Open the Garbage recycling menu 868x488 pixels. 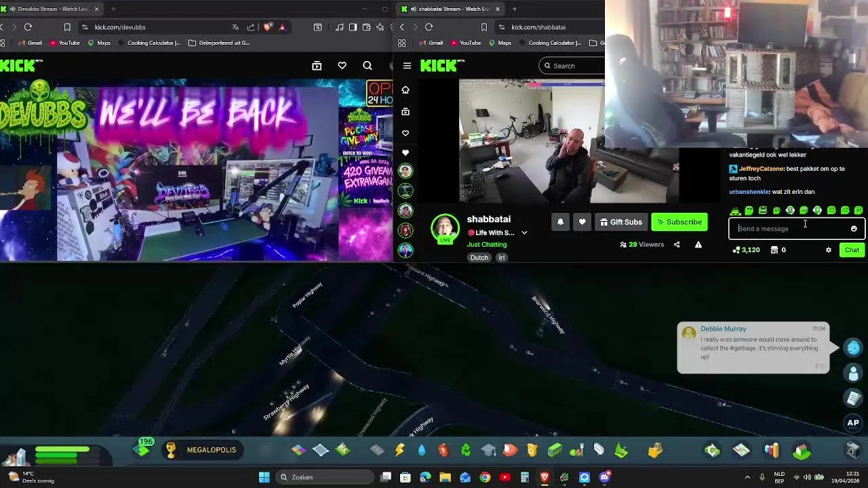point(466,450)
